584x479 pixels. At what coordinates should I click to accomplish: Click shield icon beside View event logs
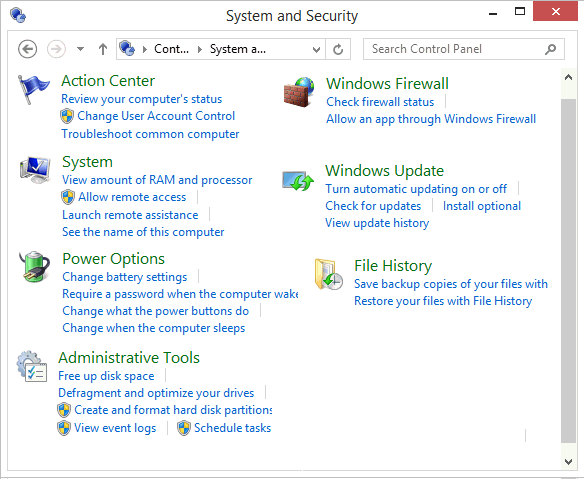(x=64, y=428)
